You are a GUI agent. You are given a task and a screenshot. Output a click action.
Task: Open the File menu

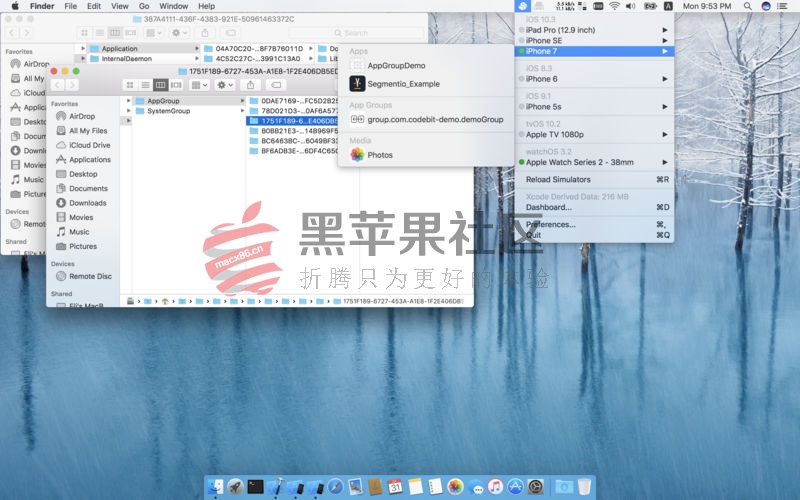coord(70,6)
